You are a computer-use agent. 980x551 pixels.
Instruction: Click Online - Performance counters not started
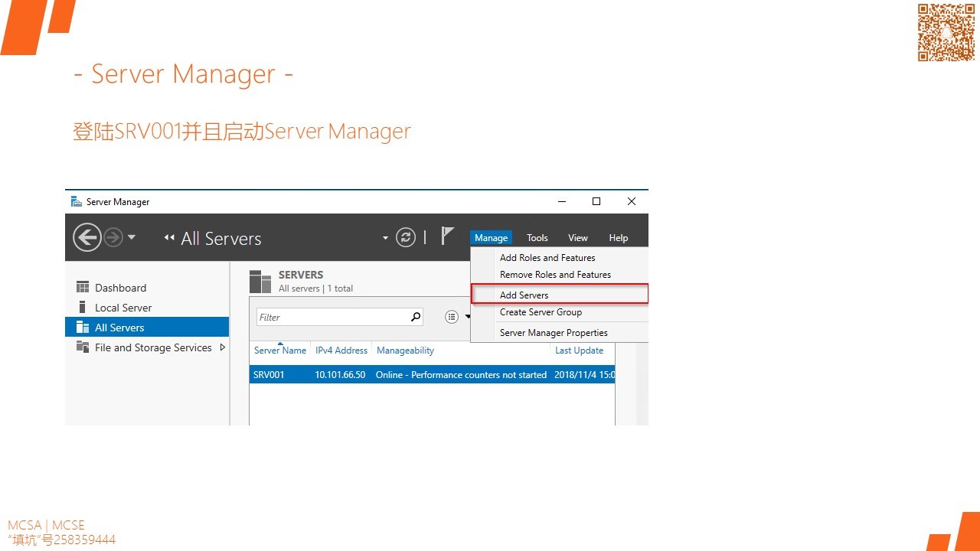(x=461, y=375)
